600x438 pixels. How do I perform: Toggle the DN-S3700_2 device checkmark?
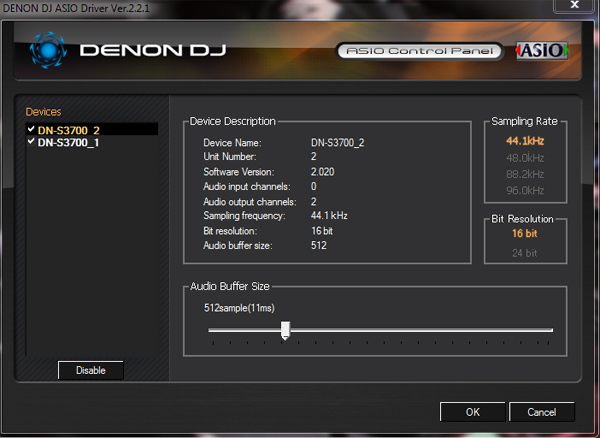pos(31,129)
